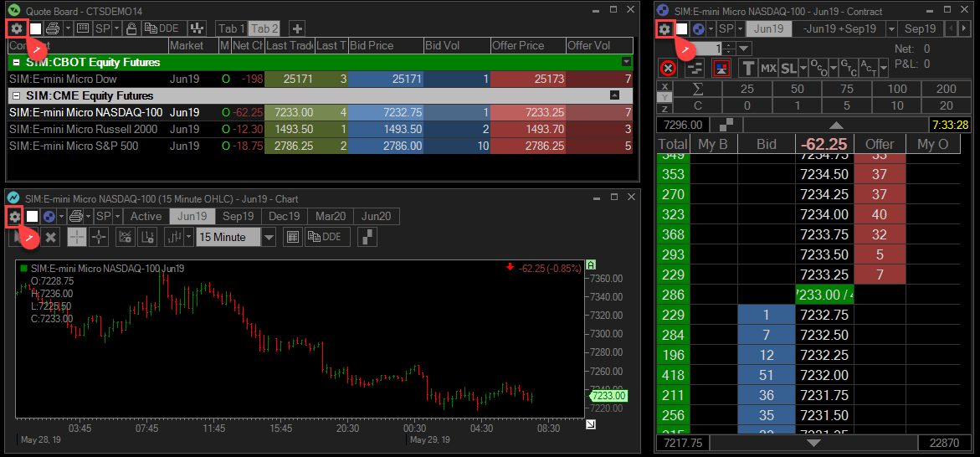Viewport: 980px width, 457px height.
Task: Click the crosshair cursor tool in chart toolbar
Action: [x=100, y=237]
